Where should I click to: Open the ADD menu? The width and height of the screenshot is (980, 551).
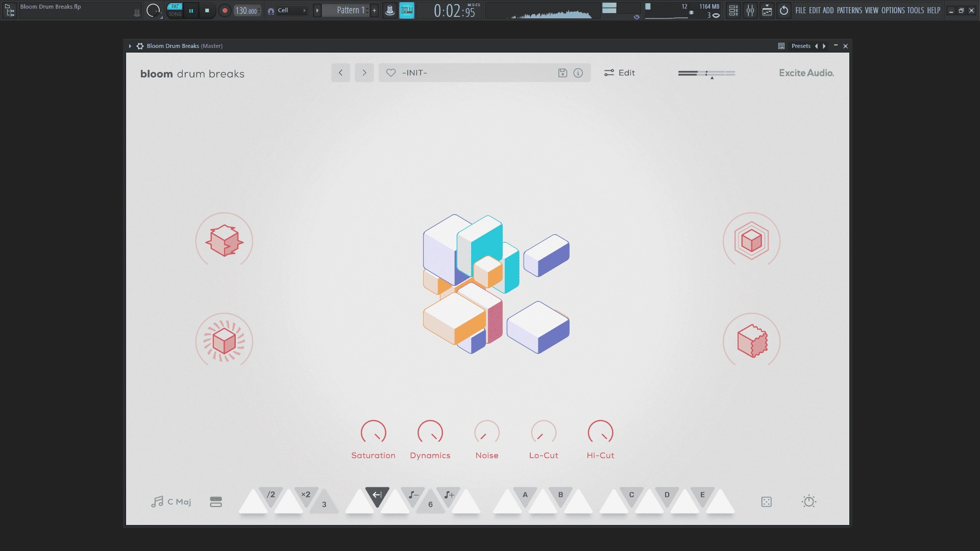(x=828, y=10)
